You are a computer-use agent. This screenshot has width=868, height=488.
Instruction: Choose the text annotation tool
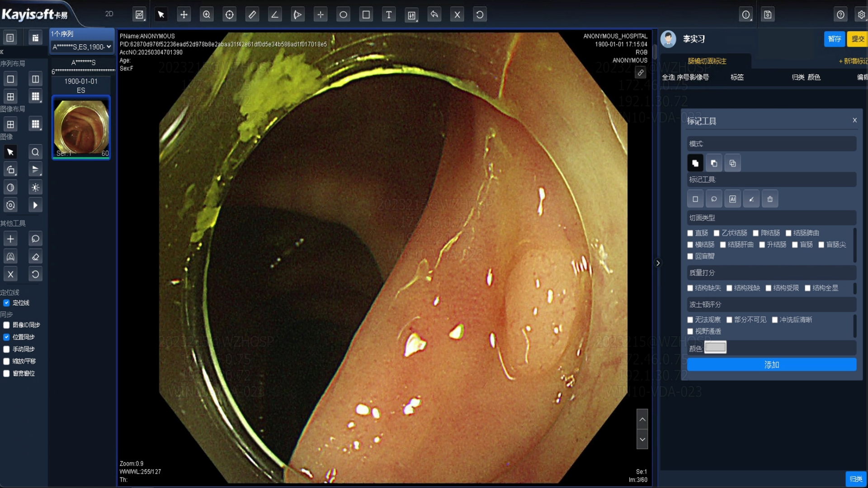click(388, 14)
